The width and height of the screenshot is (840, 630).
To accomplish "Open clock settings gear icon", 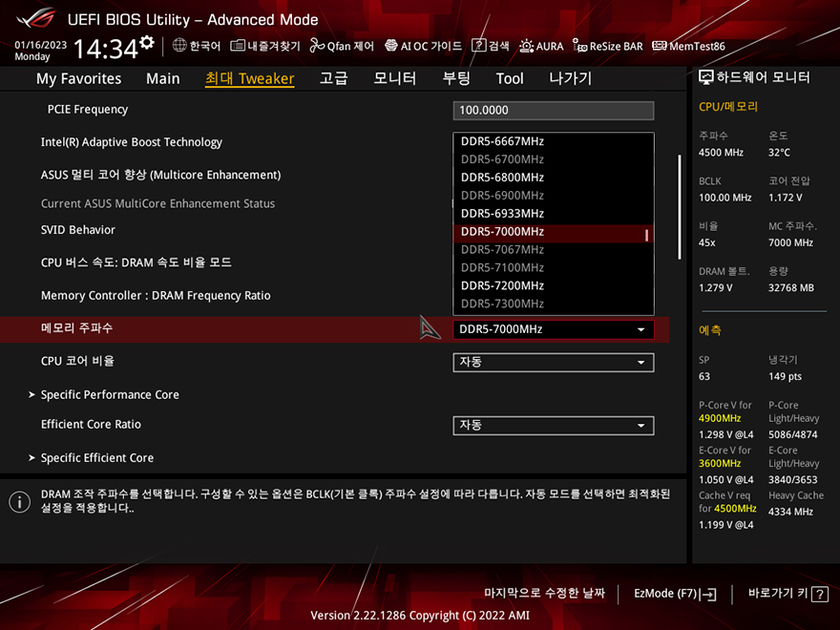I will (146, 43).
